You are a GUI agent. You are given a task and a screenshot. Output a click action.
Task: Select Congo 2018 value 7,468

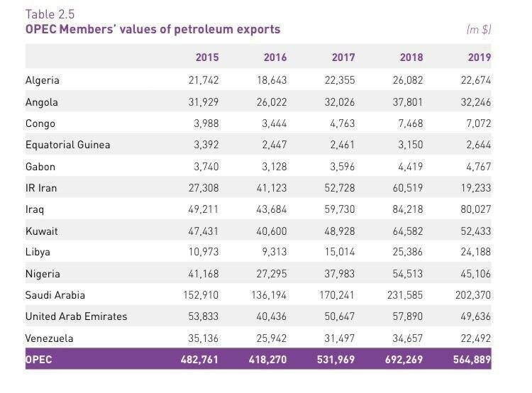click(x=411, y=123)
